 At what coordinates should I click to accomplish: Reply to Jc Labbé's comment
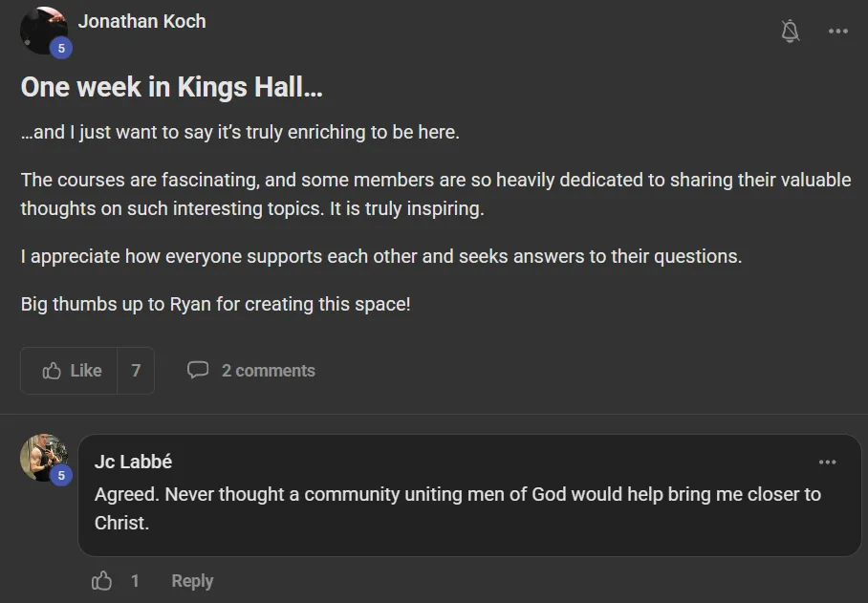coord(192,581)
